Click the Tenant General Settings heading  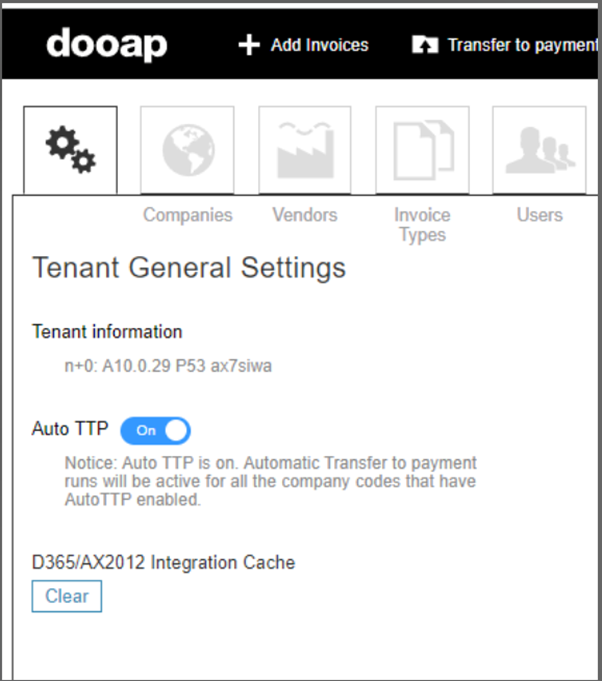tap(189, 268)
